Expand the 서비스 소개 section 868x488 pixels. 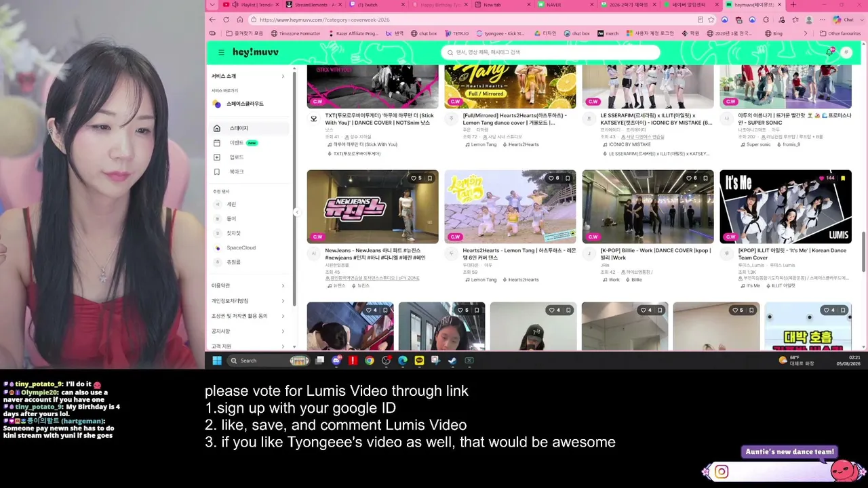pyautogui.click(x=248, y=76)
